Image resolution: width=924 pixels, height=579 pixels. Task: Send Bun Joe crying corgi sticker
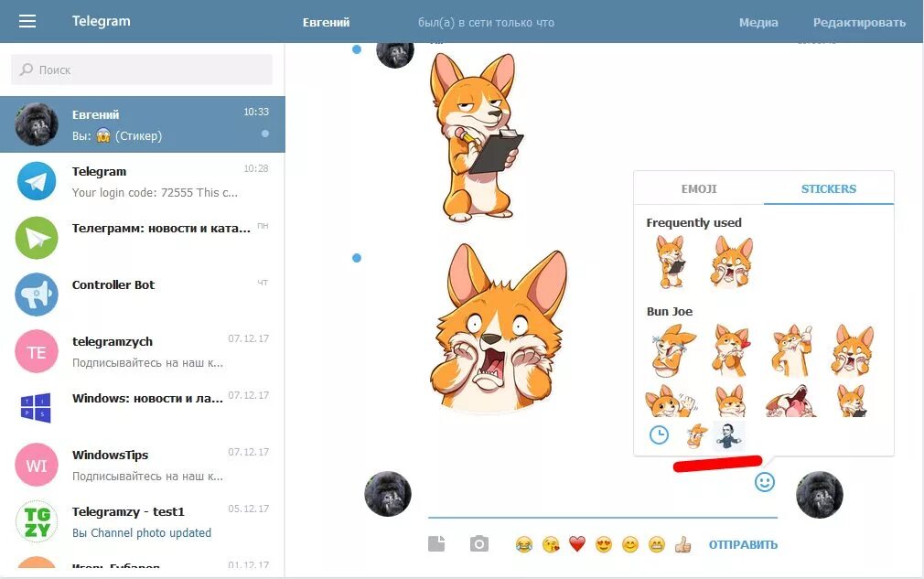[673, 351]
